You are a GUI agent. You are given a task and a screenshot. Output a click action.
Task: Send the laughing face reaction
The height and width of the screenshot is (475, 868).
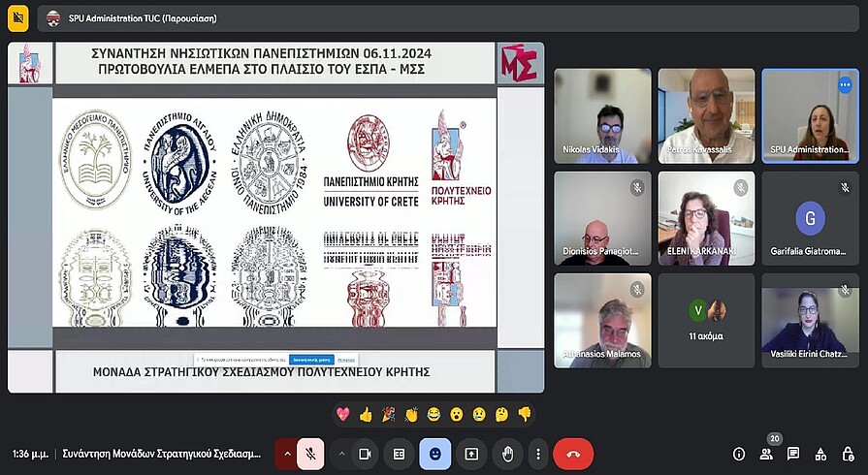434,414
